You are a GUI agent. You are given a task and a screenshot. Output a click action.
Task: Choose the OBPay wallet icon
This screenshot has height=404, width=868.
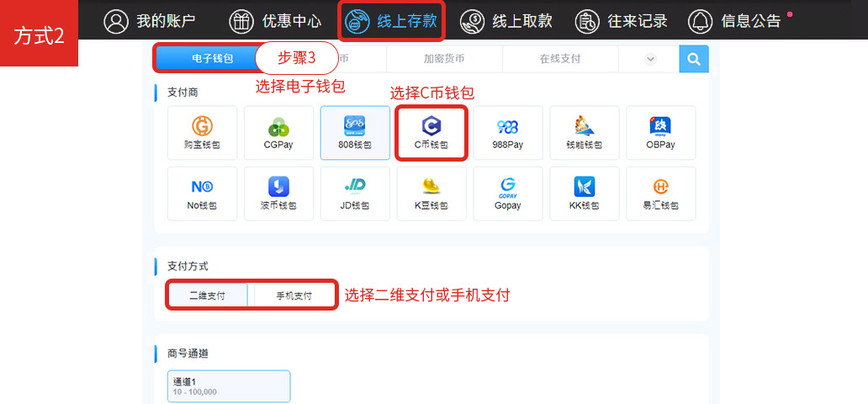click(660, 133)
